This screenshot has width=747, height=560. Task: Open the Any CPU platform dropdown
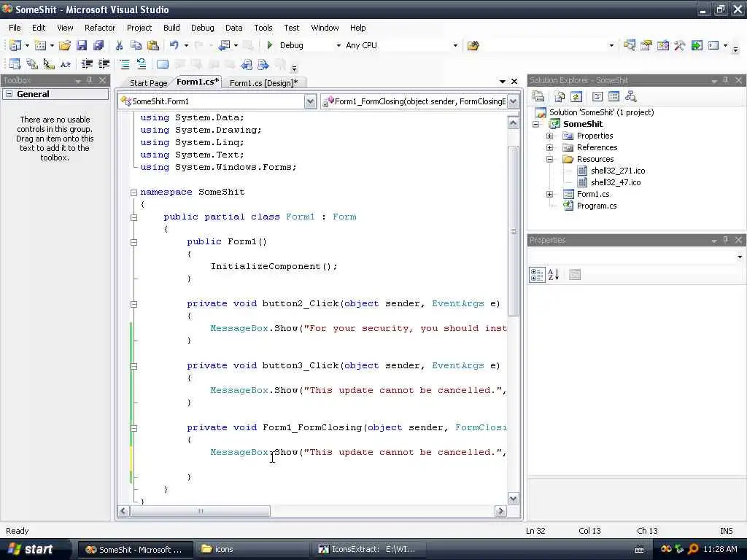point(455,46)
